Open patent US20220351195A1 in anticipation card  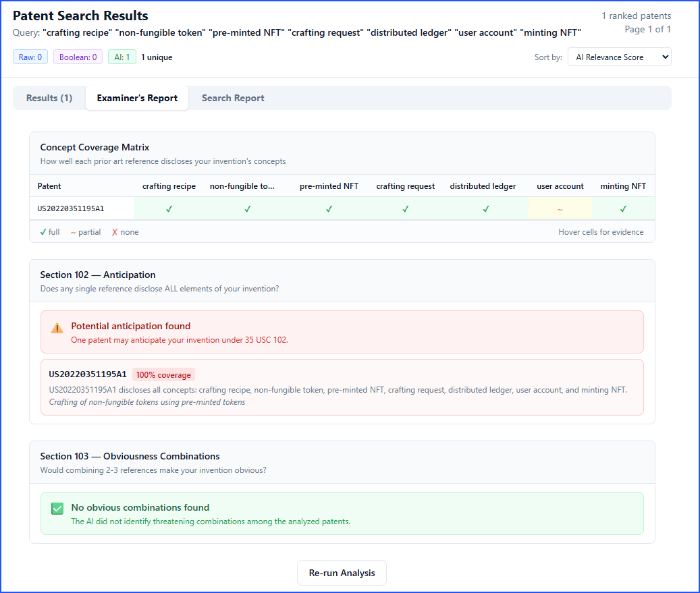(x=88, y=374)
